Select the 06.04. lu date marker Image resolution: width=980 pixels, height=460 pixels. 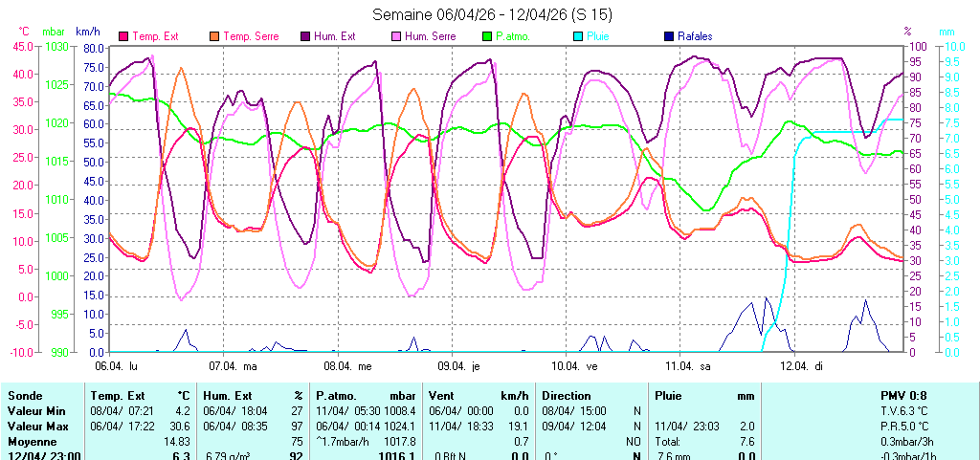tap(122, 365)
